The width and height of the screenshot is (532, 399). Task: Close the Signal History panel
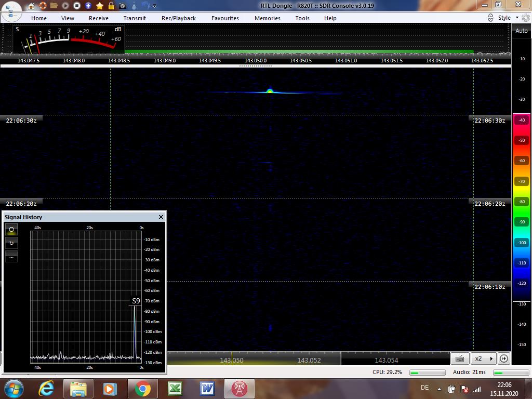(x=161, y=217)
